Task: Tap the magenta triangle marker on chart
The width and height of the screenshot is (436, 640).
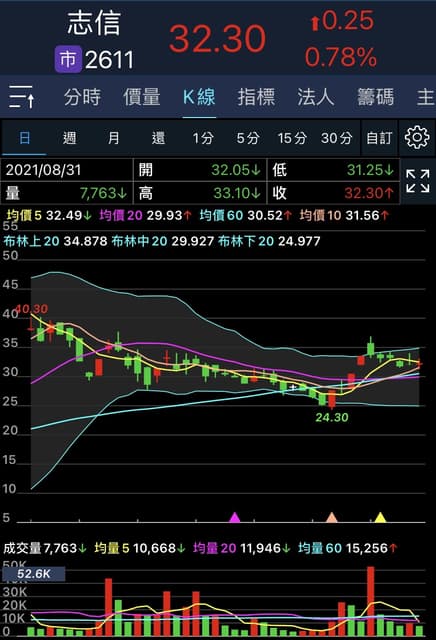Action: pyautogui.click(x=235, y=517)
